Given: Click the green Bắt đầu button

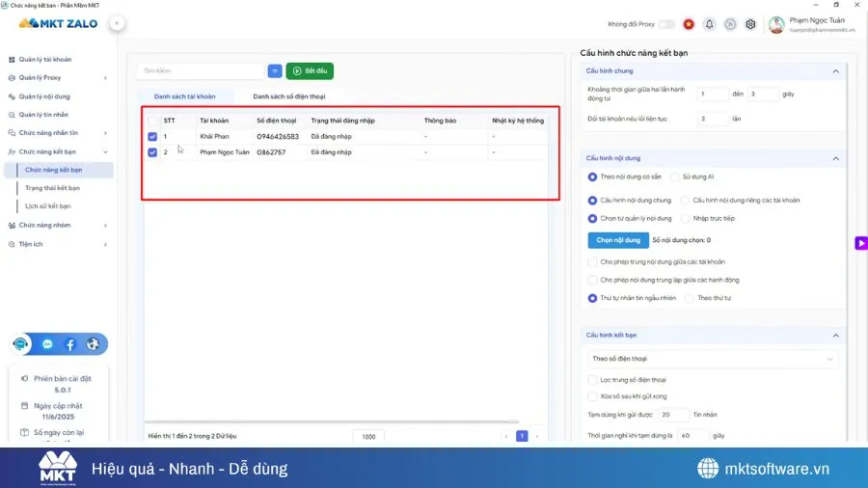Looking at the screenshot, I should coord(310,71).
